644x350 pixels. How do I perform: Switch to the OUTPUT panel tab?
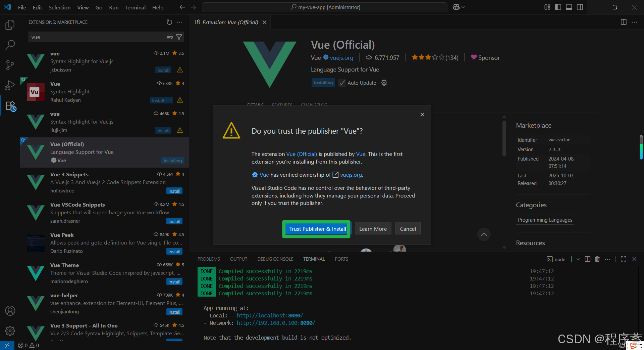point(238,259)
